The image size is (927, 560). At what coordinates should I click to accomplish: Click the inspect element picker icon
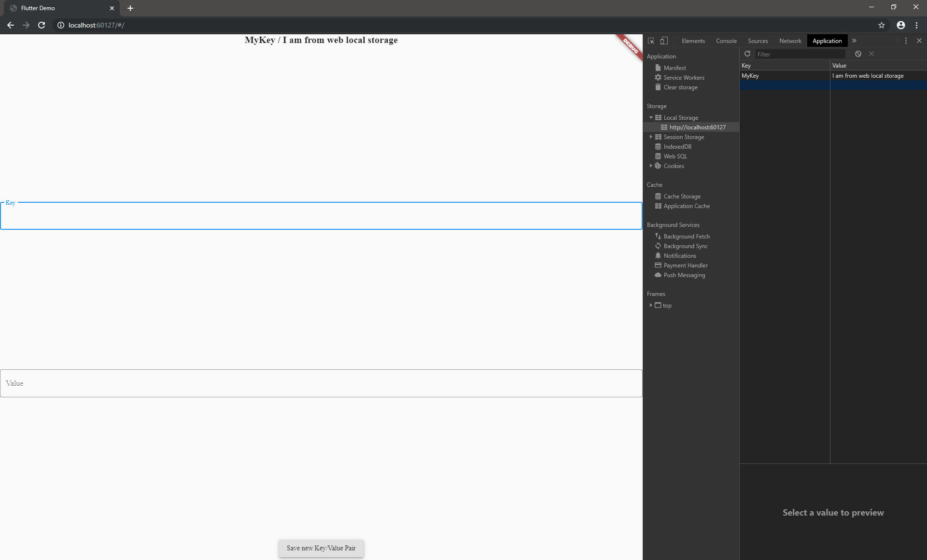(x=651, y=41)
